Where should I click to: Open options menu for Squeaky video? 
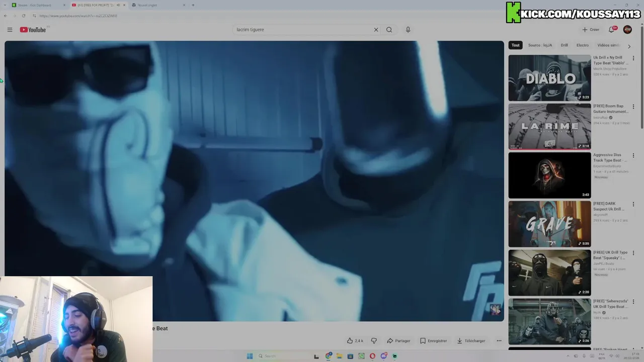tap(633, 253)
